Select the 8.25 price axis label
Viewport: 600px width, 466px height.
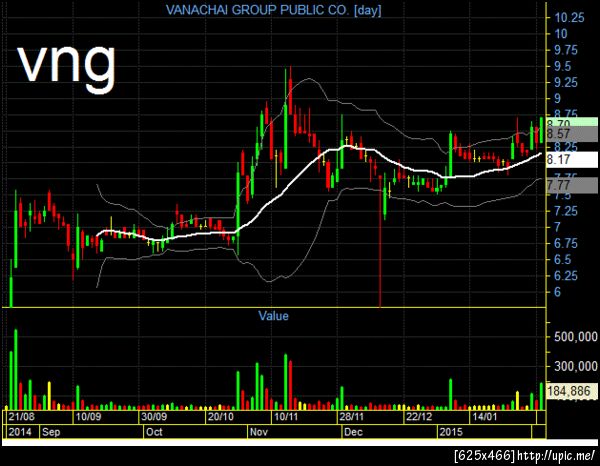pos(566,147)
